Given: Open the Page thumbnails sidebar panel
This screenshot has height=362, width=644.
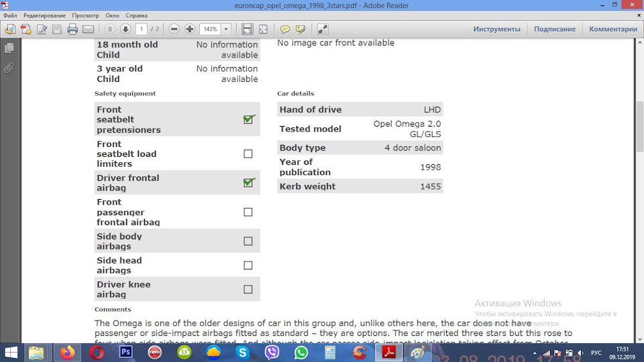Looking at the screenshot, I should tap(9, 48).
